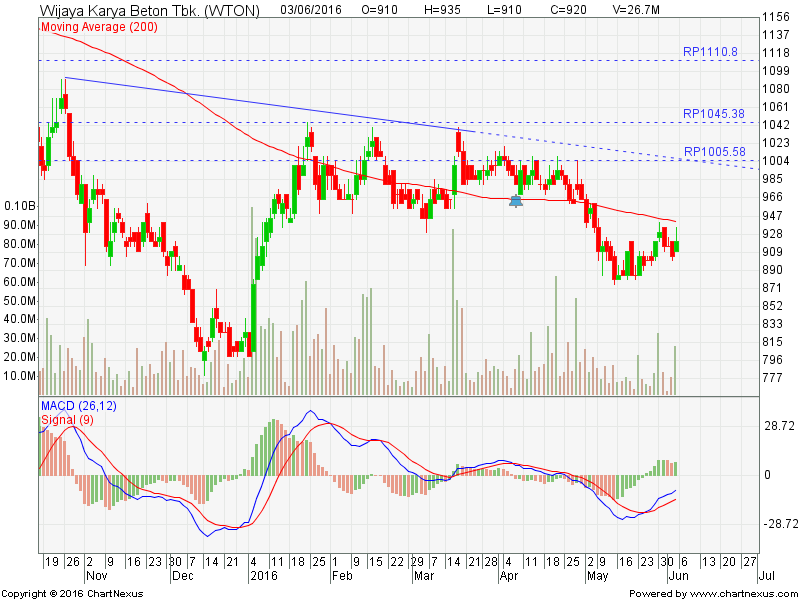Click the '0.10B' volume axis label

coord(20,206)
